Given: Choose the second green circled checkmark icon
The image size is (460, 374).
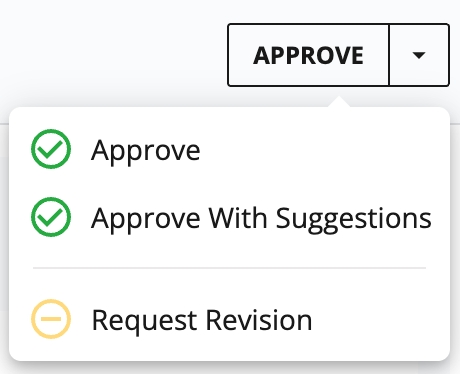Looking at the screenshot, I should click(x=51, y=217).
